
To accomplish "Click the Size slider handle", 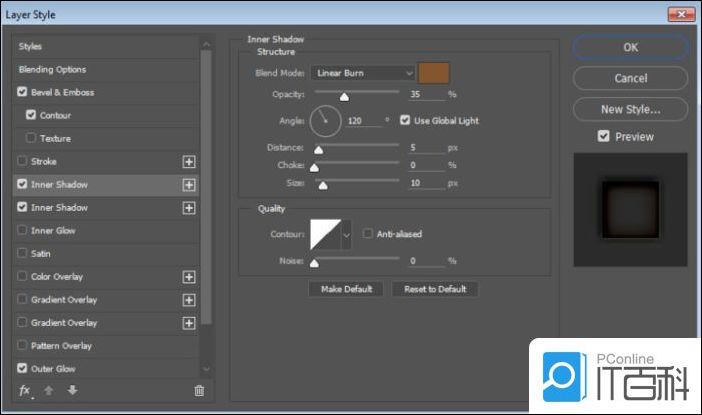I will pos(323,185).
